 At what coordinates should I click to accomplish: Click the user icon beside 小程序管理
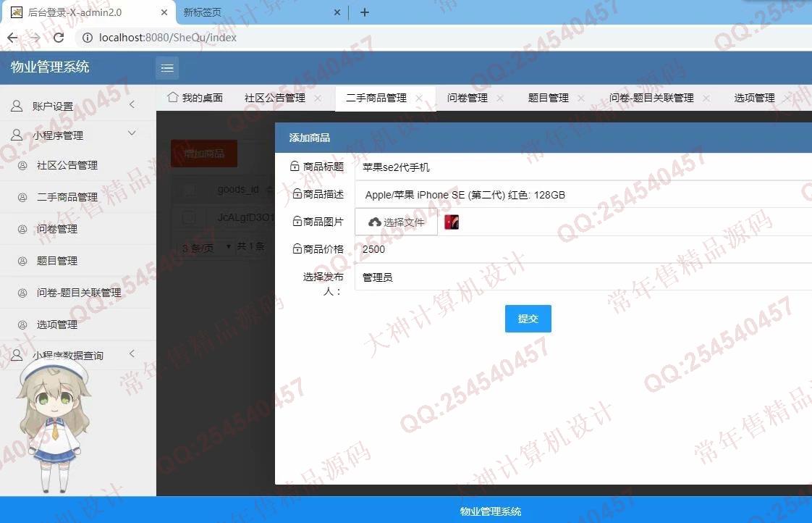[x=17, y=135]
